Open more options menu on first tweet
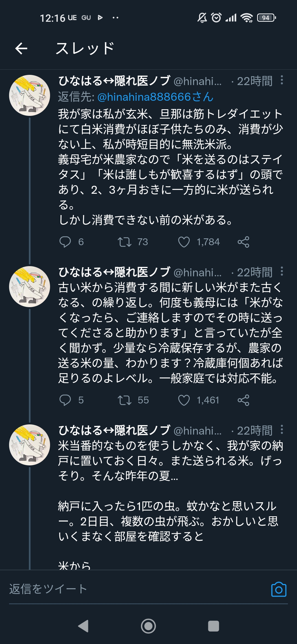Screen dimensions: 297x644 [x=282, y=80]
